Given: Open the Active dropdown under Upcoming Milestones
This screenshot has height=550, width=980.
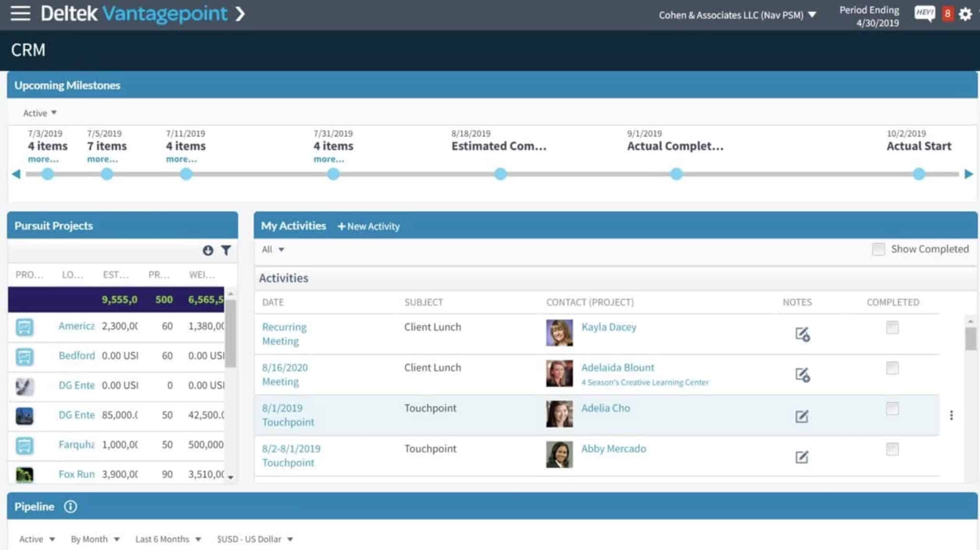Looking at the screenshot, I should coord(40,113).
